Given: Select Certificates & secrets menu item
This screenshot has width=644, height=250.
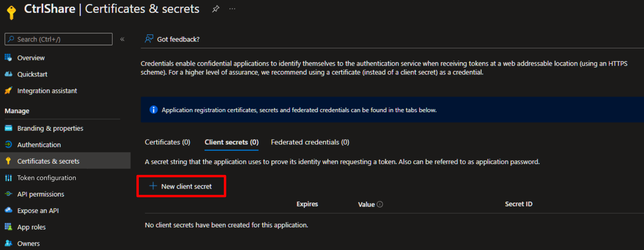Looking at the screenshot, I should point(65,161).
